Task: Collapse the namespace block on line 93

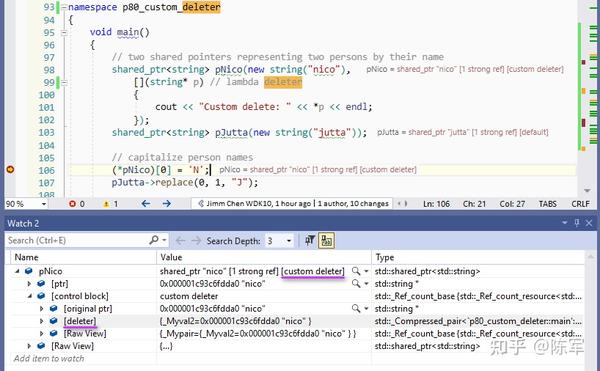Action: [64, 7]
